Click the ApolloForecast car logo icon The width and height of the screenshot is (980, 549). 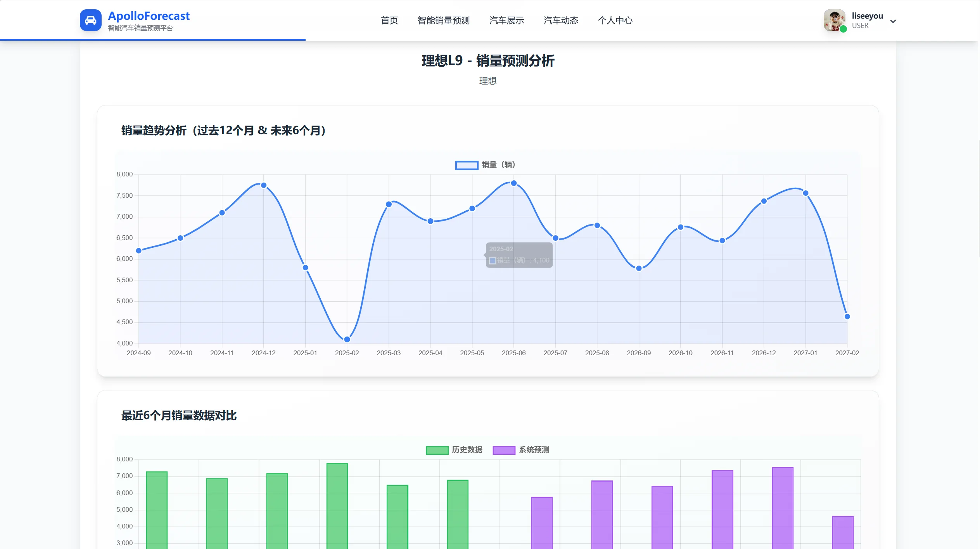pos(90,20)
